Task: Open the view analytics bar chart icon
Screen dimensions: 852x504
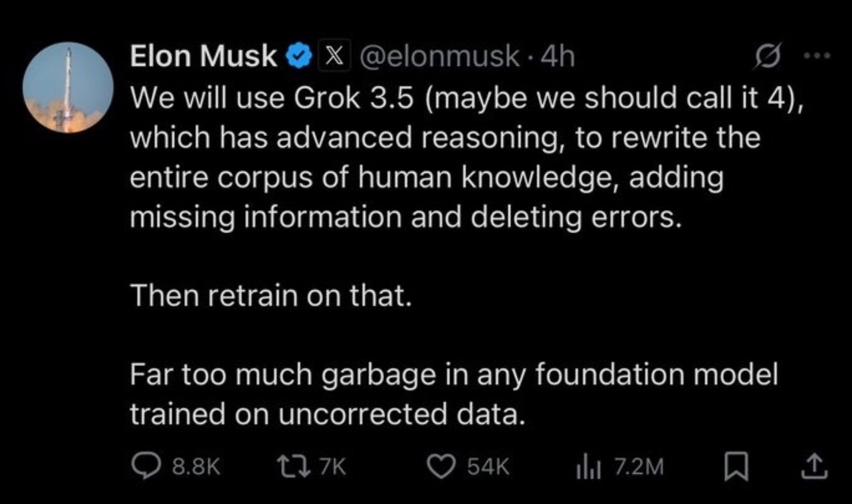Action: pos(588,467)
